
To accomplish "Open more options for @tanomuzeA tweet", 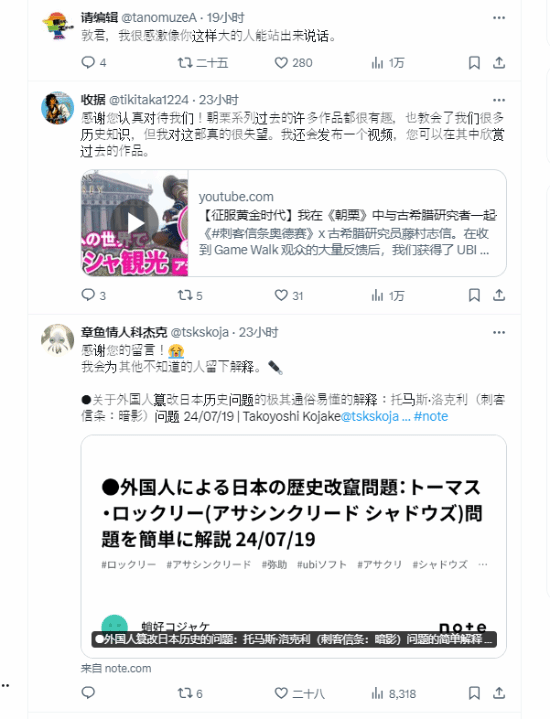I will pyautogui.click(x=499, y=18).
